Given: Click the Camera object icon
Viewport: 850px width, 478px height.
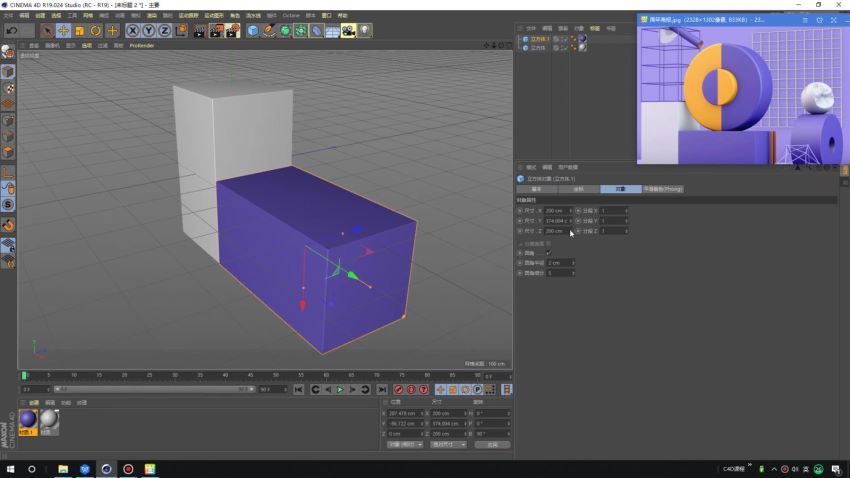Looking at the screenshot, I should (x=348, y=31).
